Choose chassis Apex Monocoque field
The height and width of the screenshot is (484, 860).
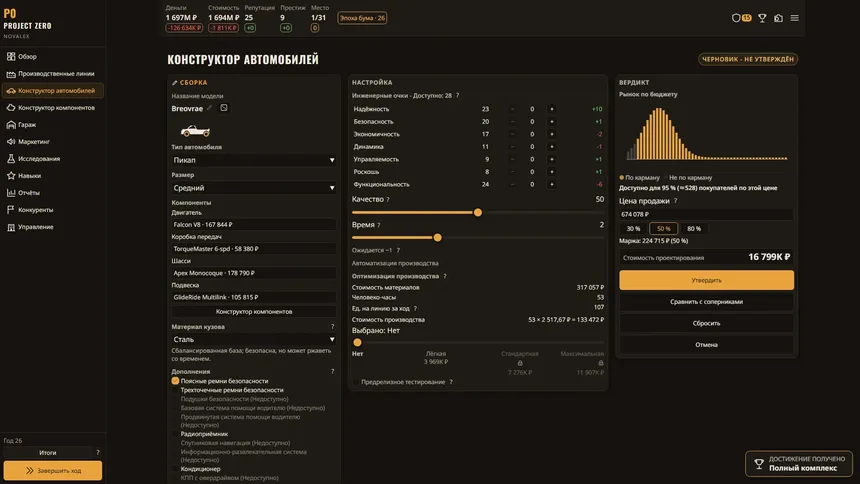253,273
